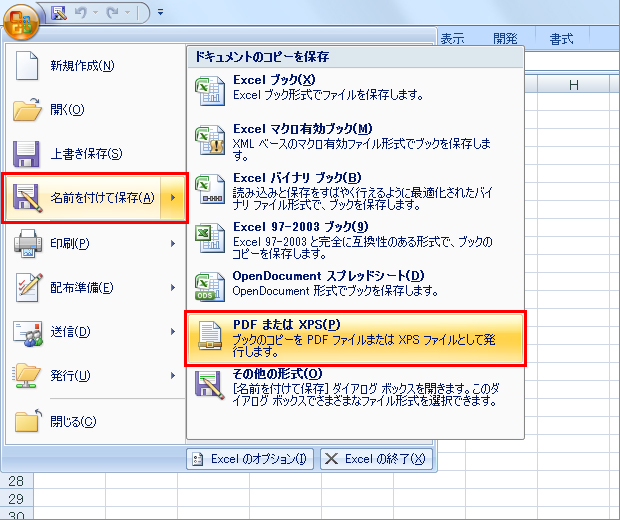
Task: Click the options icon on the Excel のオプション button
Action: [198, 459]
